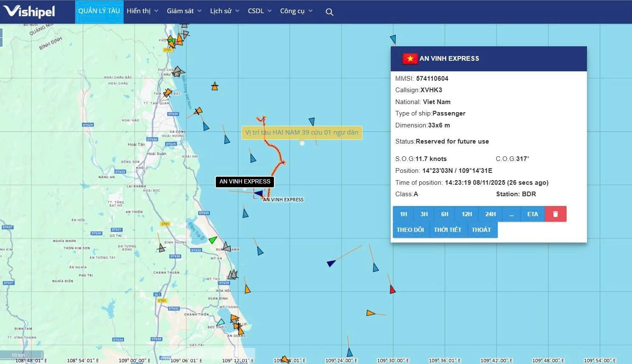Open the CSDL menu
Viewport: 632px width, 364px height.
[260, 11]
